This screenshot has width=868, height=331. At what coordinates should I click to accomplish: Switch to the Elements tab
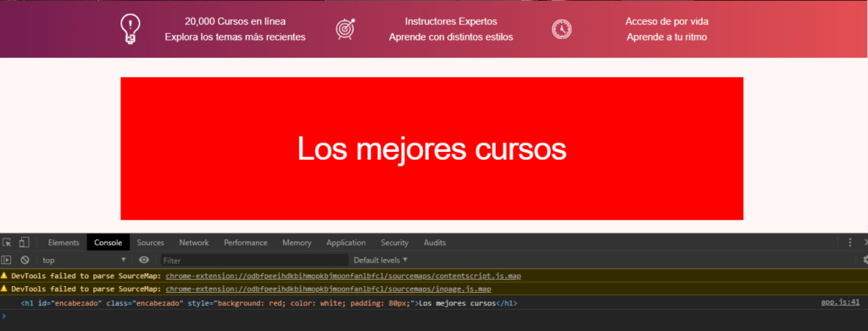(64, 242)
